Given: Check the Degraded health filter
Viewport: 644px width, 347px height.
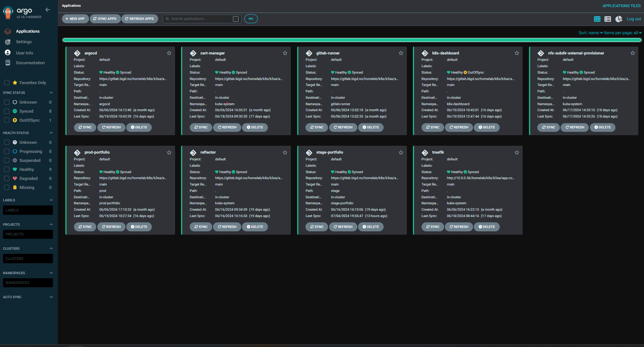Looking at the screenshot, I should click(6, 178).
